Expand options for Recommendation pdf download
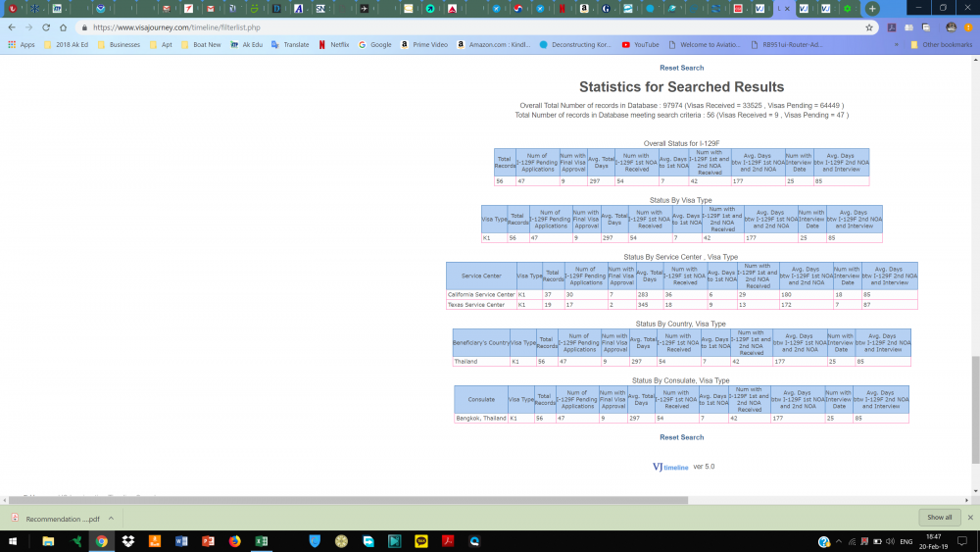This screenshot has width=980, height=552. pyautogui.click(x=111, y=518)
